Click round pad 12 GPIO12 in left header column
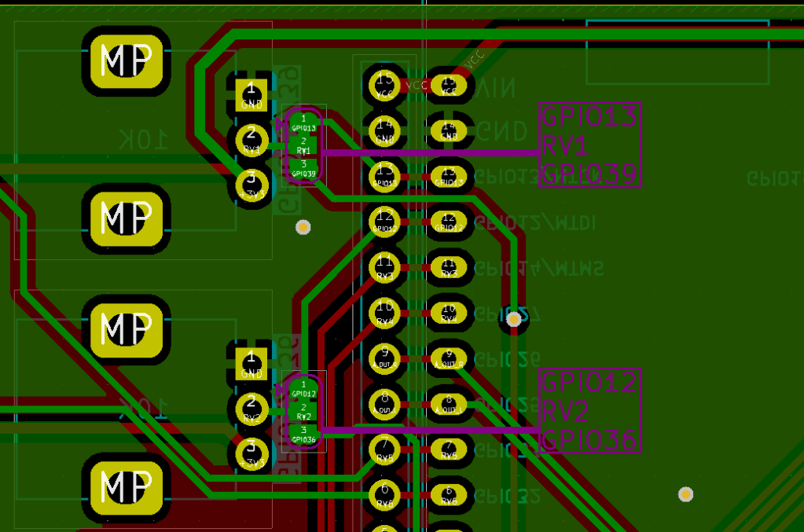 click(x=384, y=222)
